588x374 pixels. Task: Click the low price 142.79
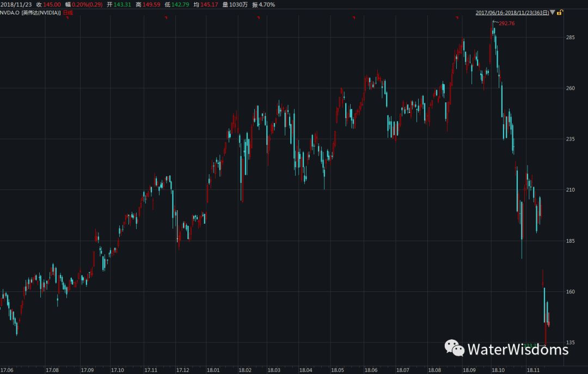point(180,4)
